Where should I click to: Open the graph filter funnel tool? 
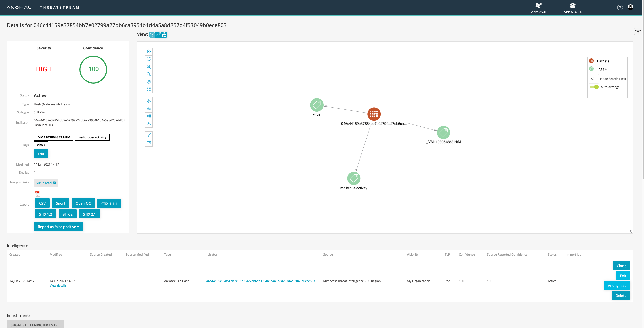pyautogui.click(x=149, y=135)
